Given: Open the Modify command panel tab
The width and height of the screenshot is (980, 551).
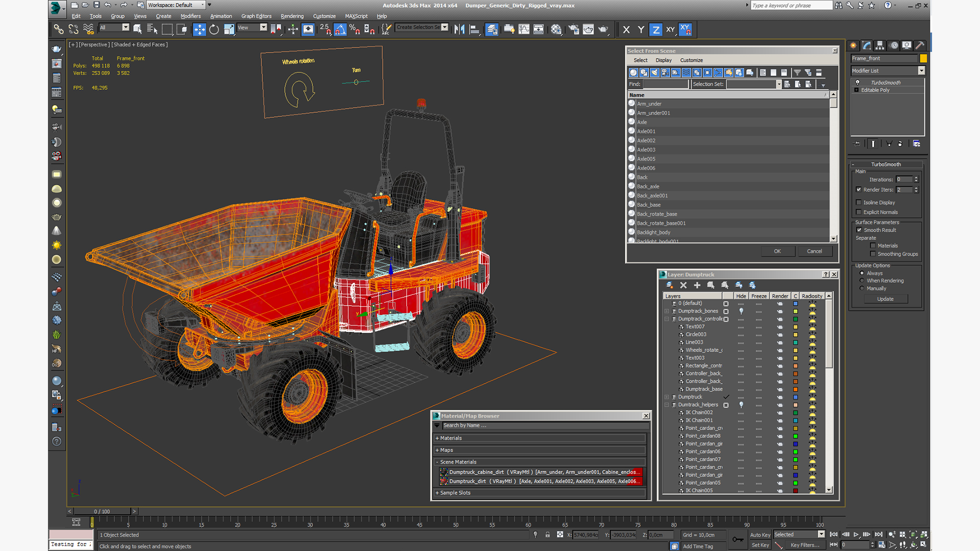Looking at the screenshot, I should (866, 45).
